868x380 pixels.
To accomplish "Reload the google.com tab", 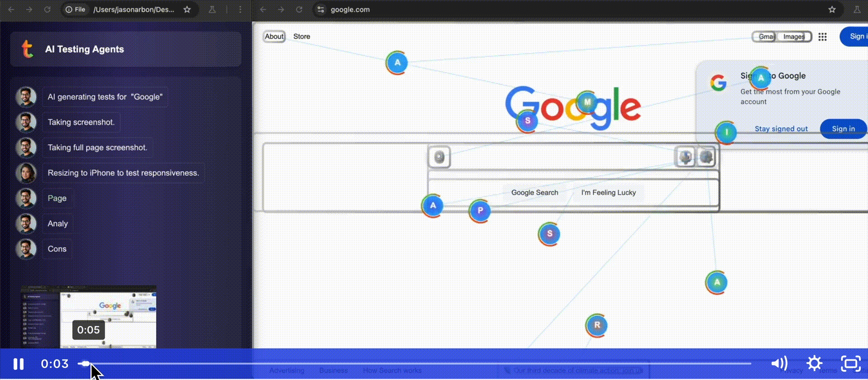I will tap(299, 9).
